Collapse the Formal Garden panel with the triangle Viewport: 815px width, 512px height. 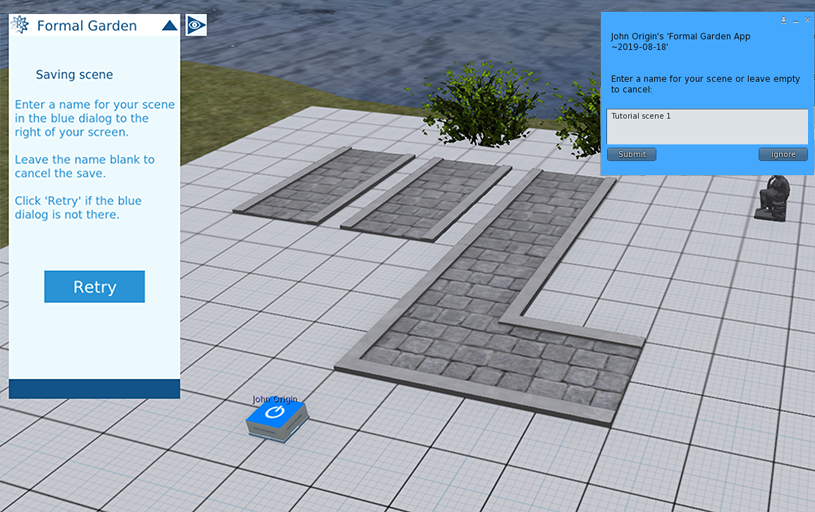(169, 25)
